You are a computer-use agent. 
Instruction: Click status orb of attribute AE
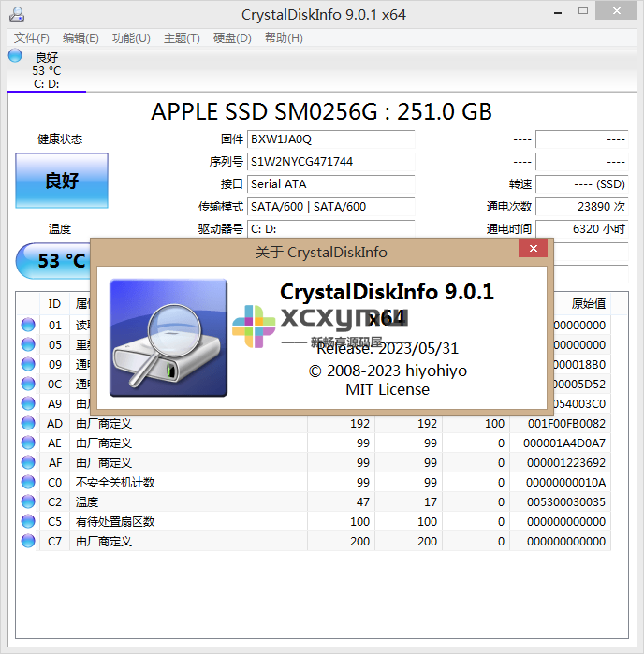28,443
